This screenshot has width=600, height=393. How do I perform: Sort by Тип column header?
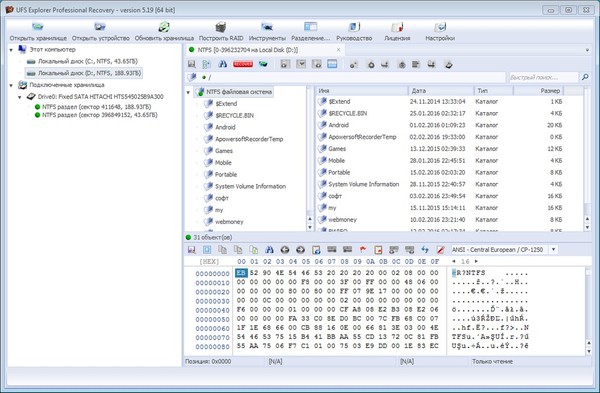pos(494,91)
